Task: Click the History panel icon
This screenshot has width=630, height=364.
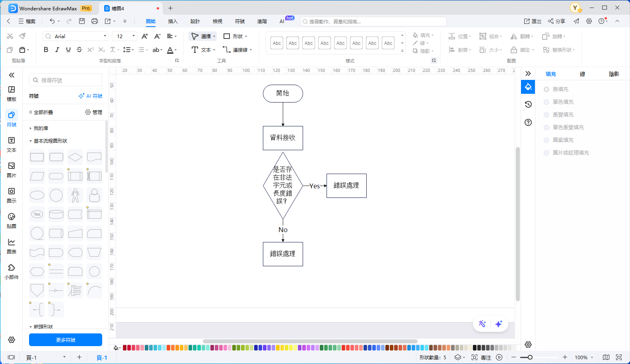Action: (528, 105)
